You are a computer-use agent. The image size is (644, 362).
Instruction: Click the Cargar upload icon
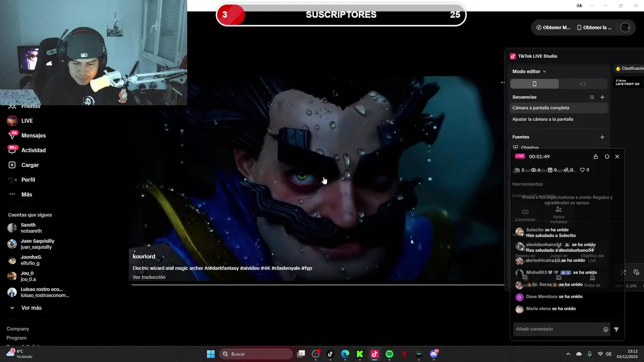pos(12,165)
